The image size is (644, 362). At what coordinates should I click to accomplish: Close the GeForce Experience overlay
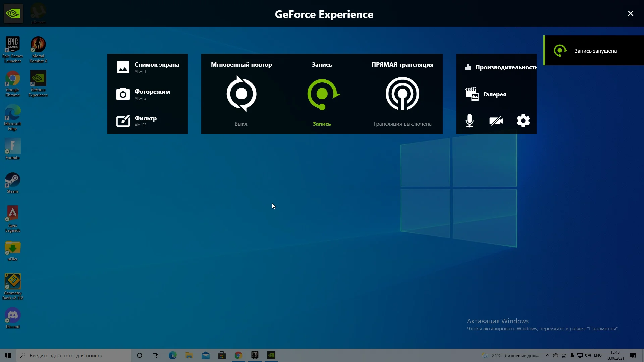631,13
